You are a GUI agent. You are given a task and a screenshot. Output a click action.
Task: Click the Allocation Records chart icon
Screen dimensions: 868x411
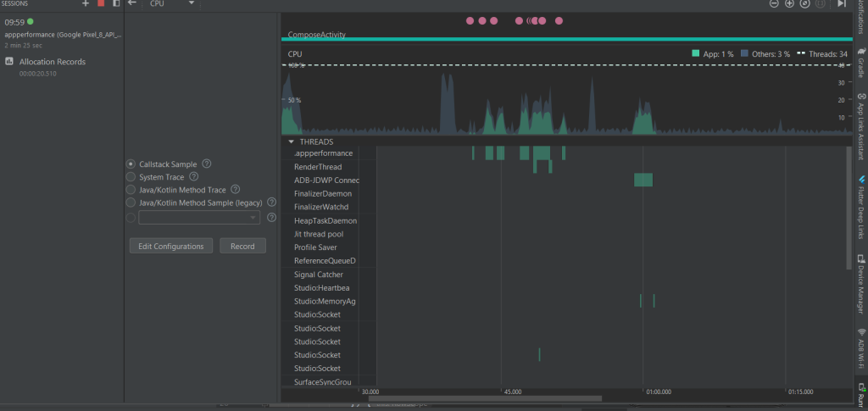point(8,61)
